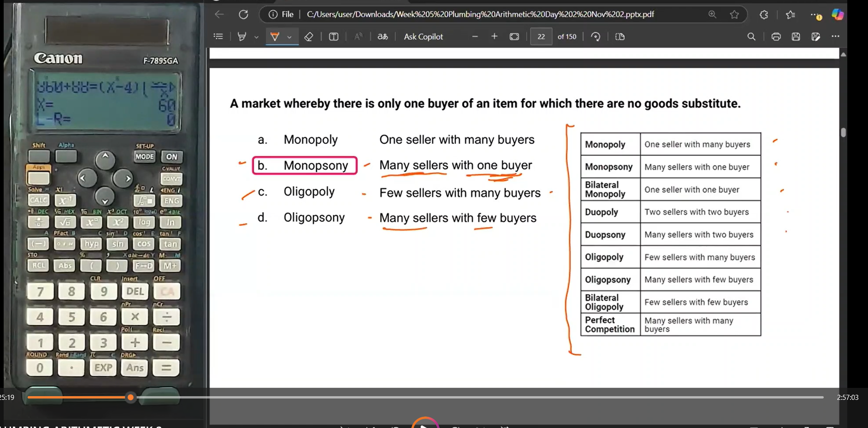
Task: Click the calculator up arrow key
Action: [105, 160]
